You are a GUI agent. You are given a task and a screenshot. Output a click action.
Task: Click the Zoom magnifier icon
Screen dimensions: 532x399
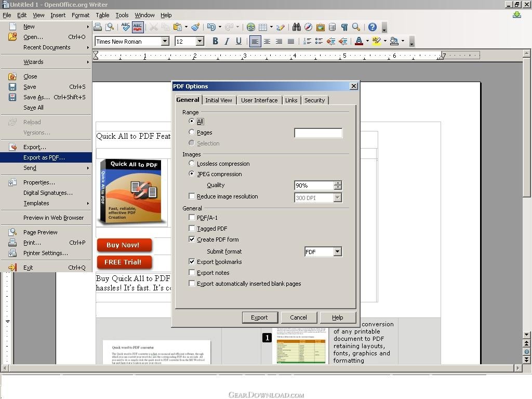pyautogui.click(x=356, y=27)
